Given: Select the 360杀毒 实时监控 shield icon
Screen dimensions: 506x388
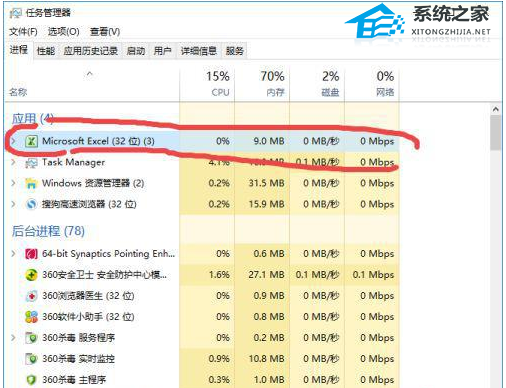Looking at the screenshot, I should point(31,359).
